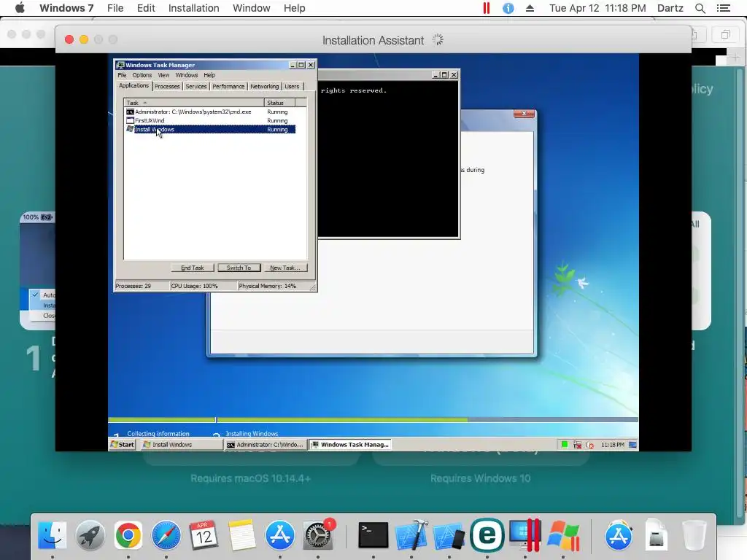Image resolution: width=747 pixels, height=560 pixels.
Task: Select the FirstUXWnd task row
Action: [210, 120]
